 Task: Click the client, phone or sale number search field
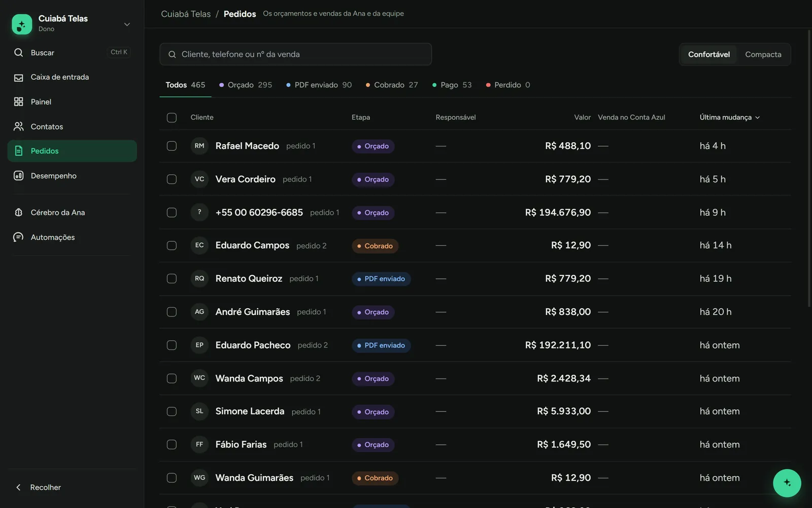click(296, 54)
